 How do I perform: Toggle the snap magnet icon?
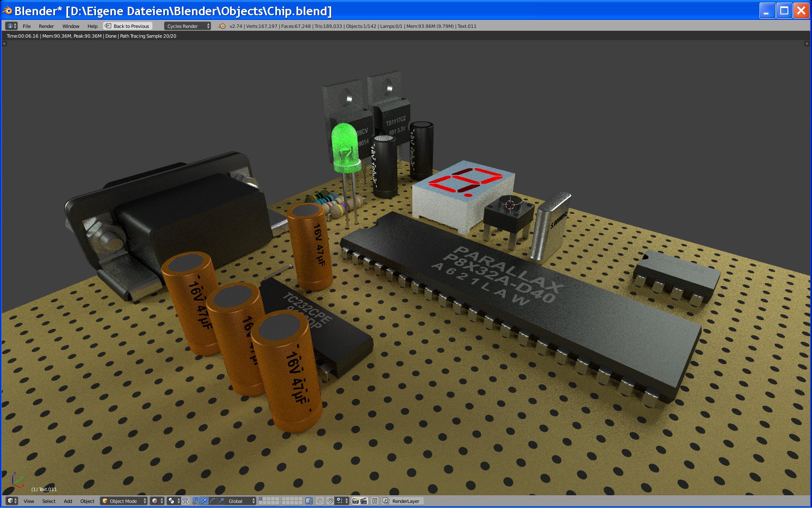330,501
